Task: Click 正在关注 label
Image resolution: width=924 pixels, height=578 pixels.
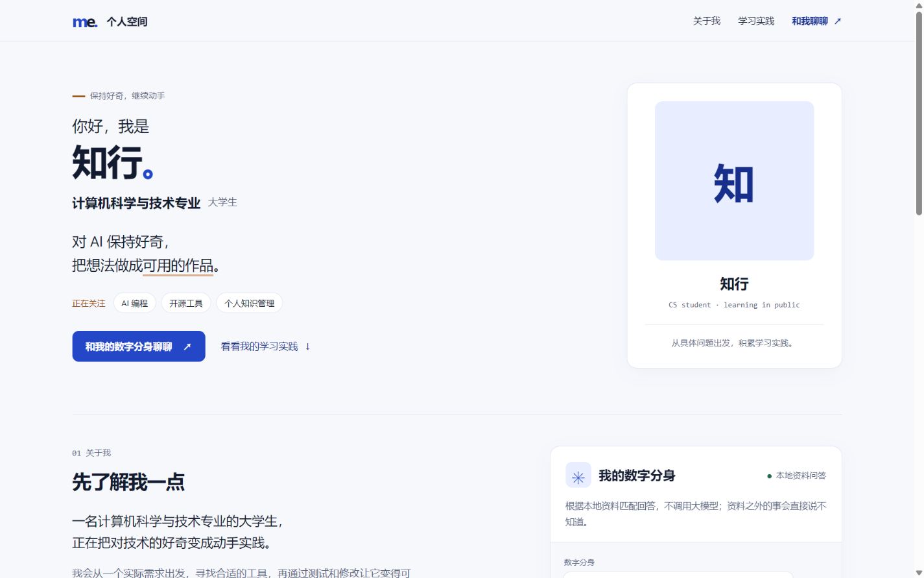Action: (89, 303)
